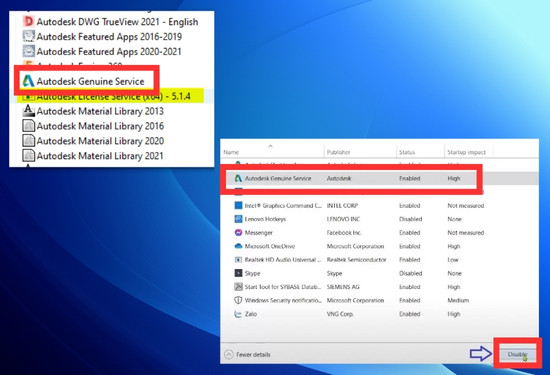Viewport: 550px width, 375px height.
Task: Select the Start Tool for SYBASE row name
Action: pos(283,287)
